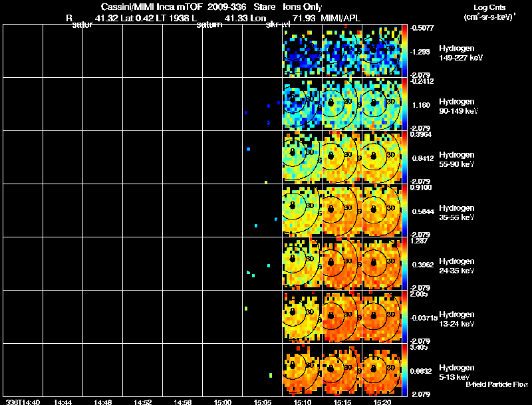The image size is (532, 405).
Task: Click the '15:05' time axis label
Action: tap(263, 402)
